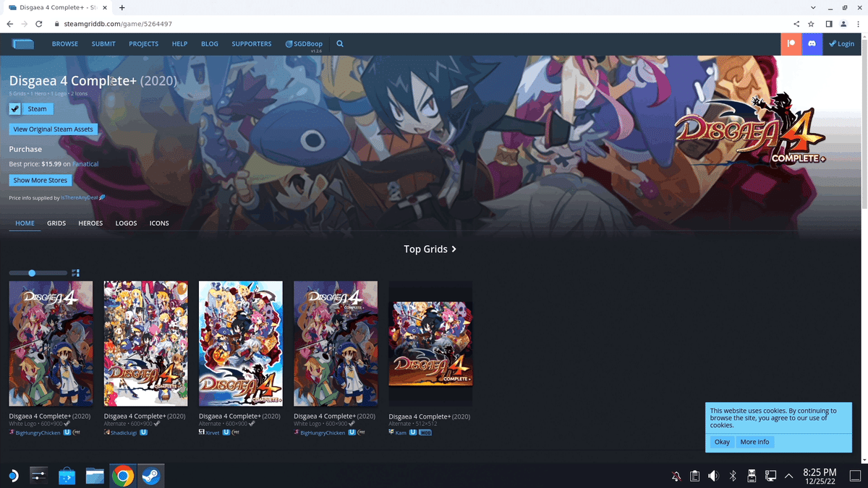Screen dimensions: 868x488
Task: Open the PROJECTS menu item
Action: tap(143, 44)
